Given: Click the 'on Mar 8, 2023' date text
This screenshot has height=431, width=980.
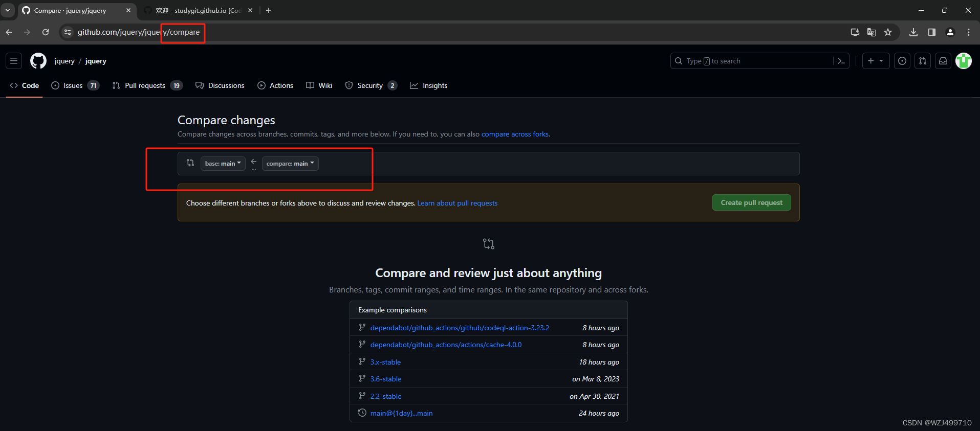Looking at the screenshot, I should 596,379.
